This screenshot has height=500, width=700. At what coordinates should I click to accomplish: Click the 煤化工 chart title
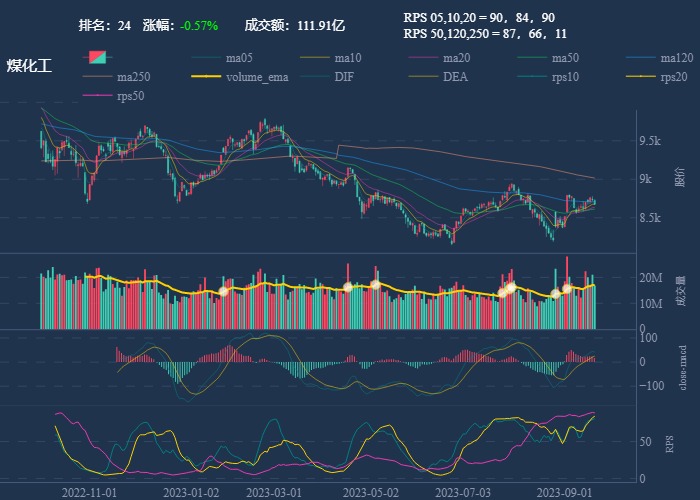pyautogui.click(x=30, y=65)
